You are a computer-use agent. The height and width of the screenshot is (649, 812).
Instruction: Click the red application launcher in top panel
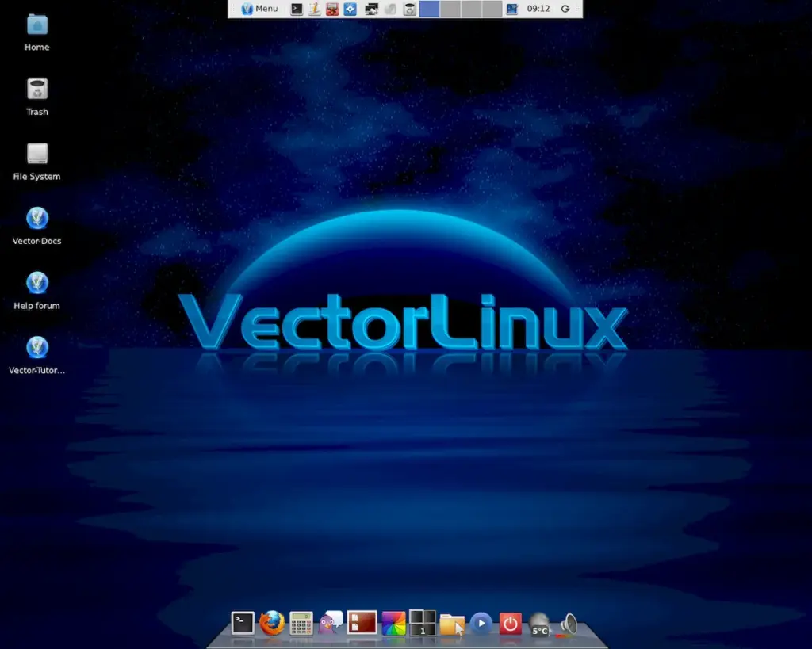pos(332,9)
